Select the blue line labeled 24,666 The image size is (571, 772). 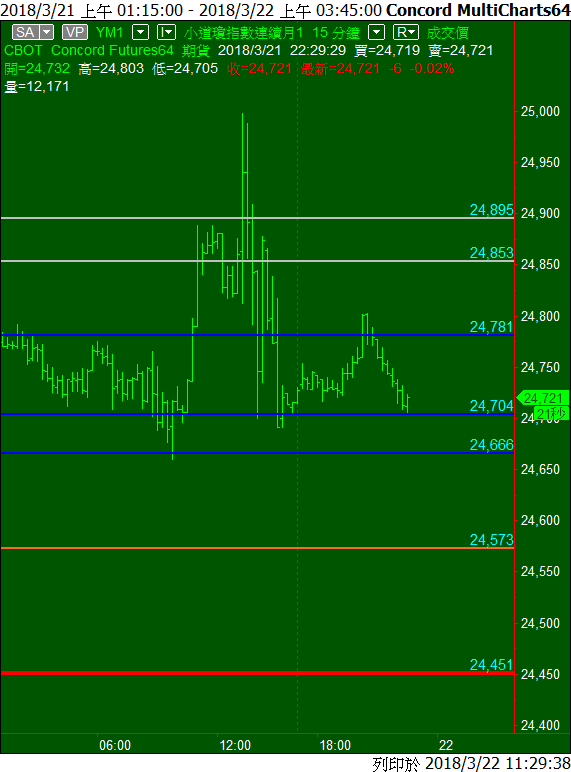pyautogui.click(x=257, y=453)
